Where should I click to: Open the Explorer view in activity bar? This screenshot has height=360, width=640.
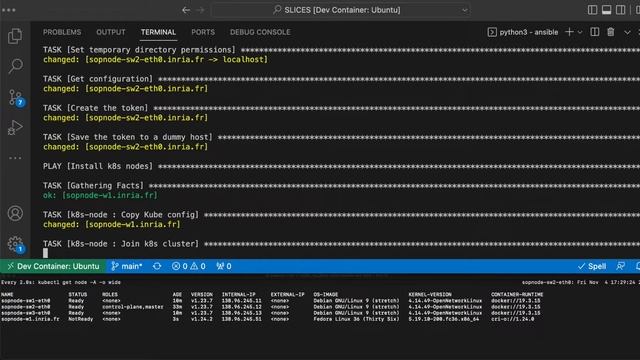click(15, 36)
